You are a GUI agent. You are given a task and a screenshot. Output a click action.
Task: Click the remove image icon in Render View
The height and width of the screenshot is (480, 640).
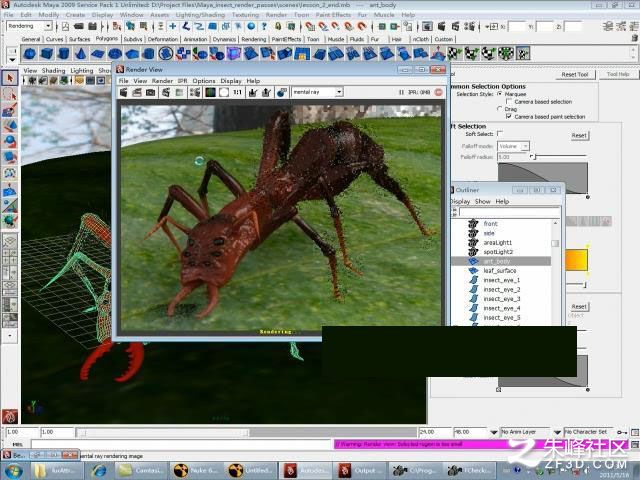(x=266, y=92)
